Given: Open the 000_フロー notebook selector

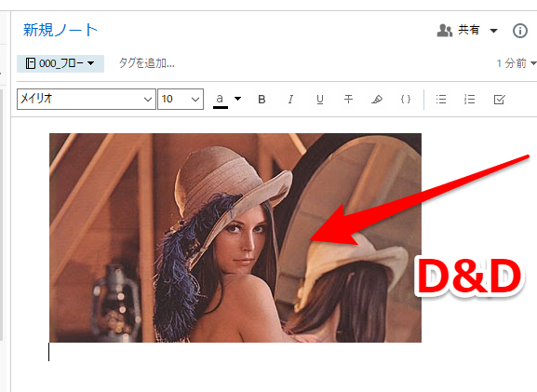Looking at the screenshot, I should (60, 63).
